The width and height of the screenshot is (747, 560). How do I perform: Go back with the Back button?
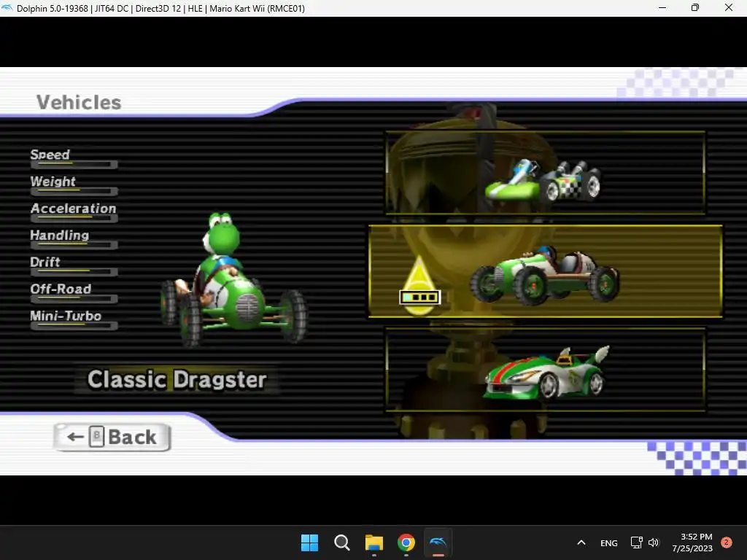point(112,437)
